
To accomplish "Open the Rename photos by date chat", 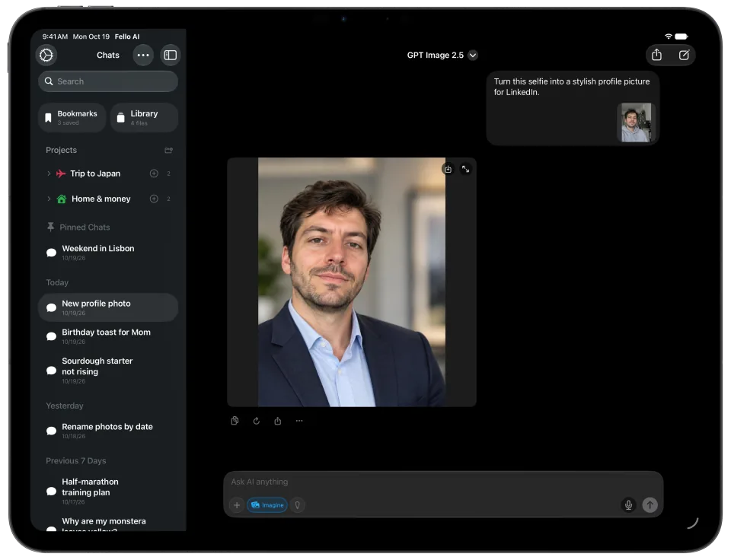I will pos(108,431).
